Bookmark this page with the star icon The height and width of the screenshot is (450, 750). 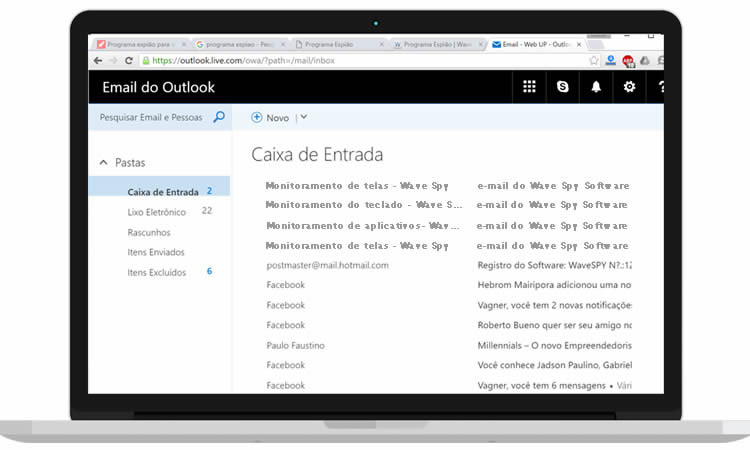click(x=593, y=61)
